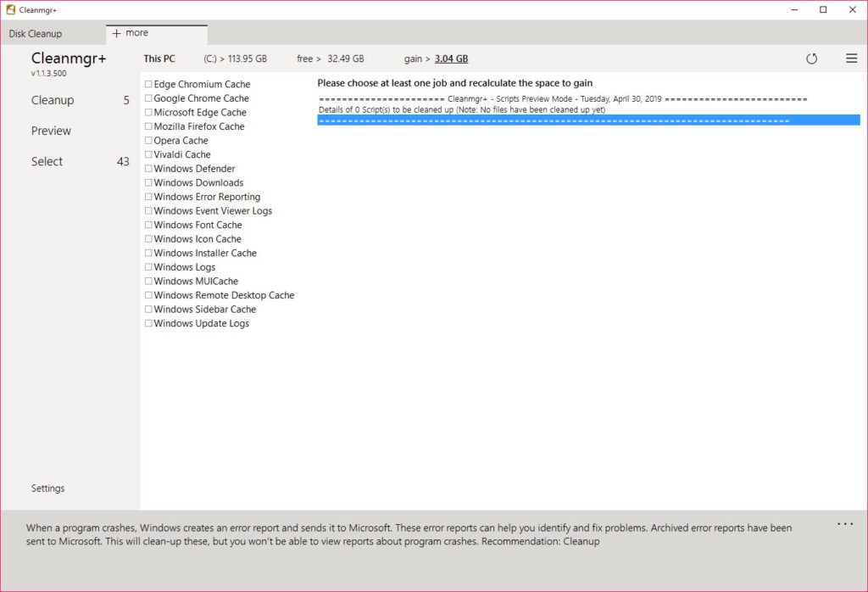Check the Windows Error Reporting option
Viewport: 868px width, 592px height.
point(148,197)
